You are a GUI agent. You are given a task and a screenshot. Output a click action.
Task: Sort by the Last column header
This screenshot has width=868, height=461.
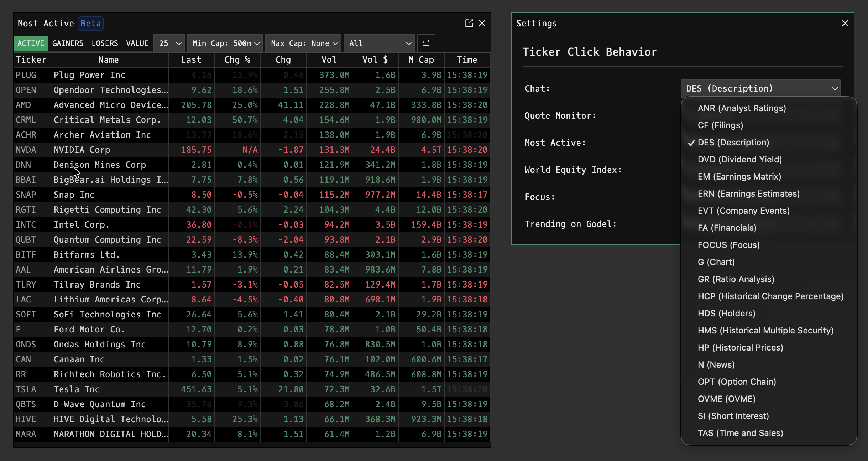[x=192, y=59]
